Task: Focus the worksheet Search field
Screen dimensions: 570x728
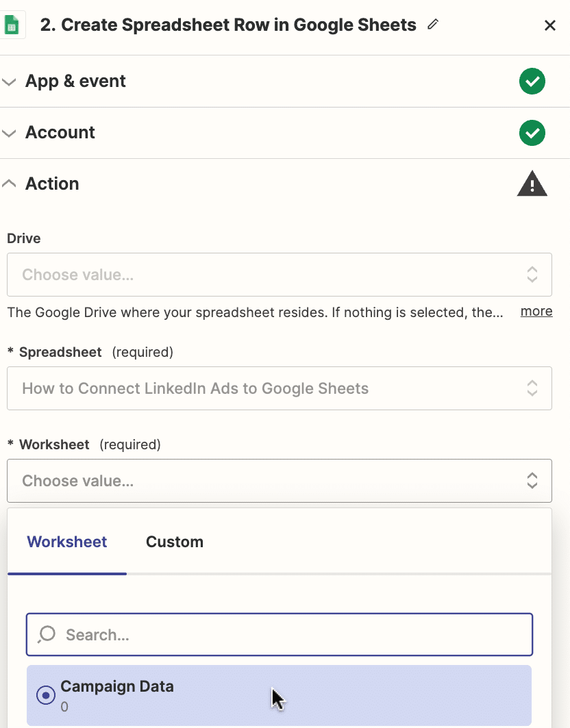Action: (280, 635)
